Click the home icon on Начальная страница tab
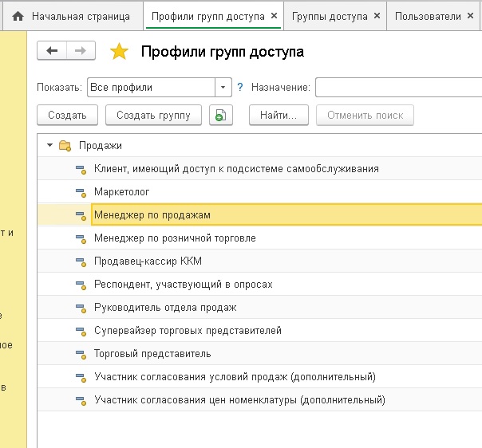This screenshot has height=448, width=482. coord(18,16)
